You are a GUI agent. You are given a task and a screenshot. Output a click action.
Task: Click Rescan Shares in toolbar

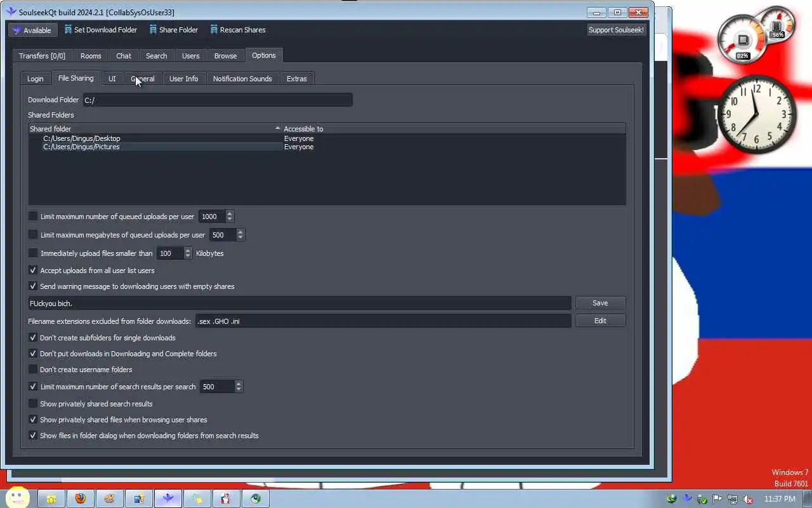coord(237,30)
